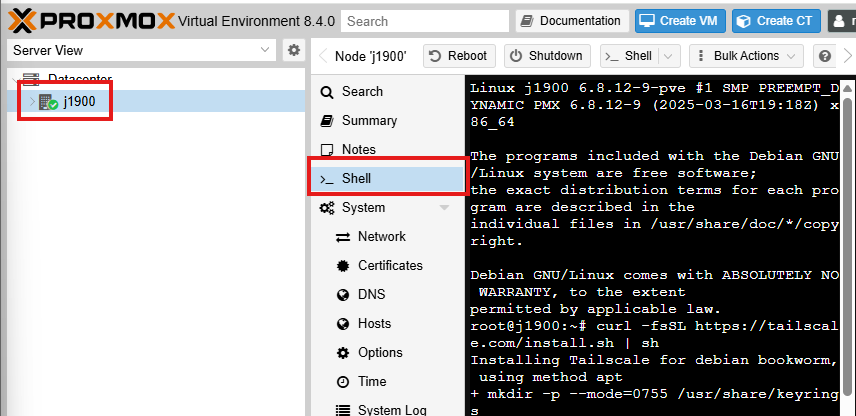Click the note icon beside Notes

coord(326,150)
